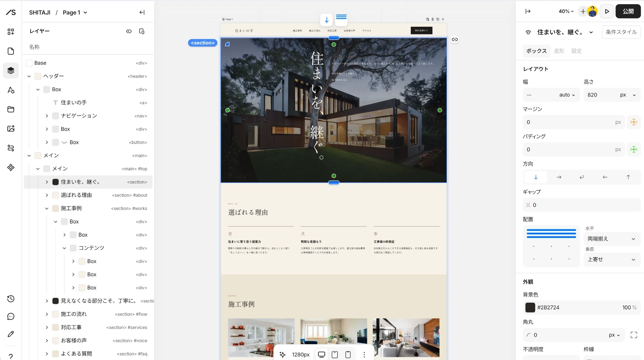
Task: Click the SHITAJI logo icon
Action: coord(11,12)
